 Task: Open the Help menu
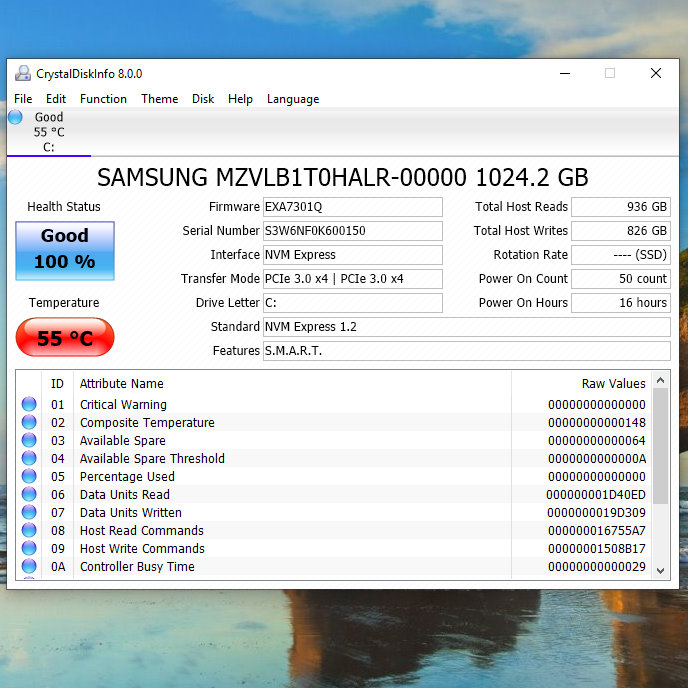tap(240, 99)
